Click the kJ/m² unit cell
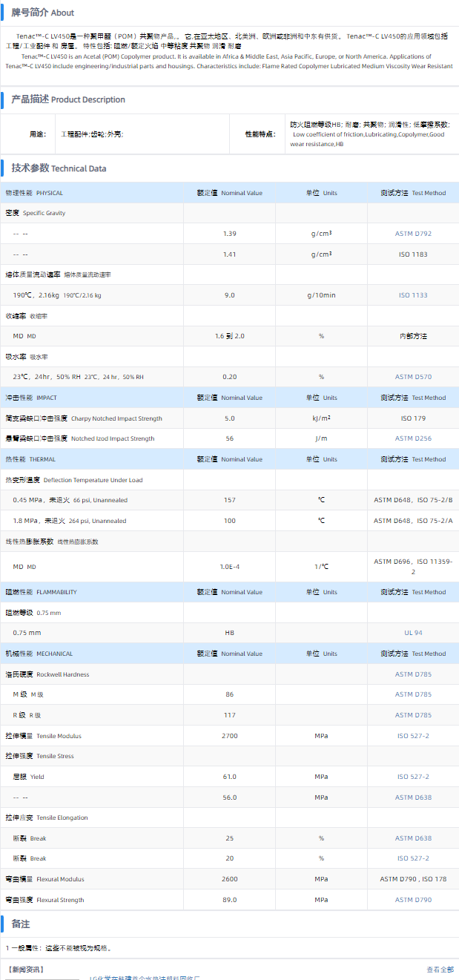Screen dimensions: 459x980 321,418
